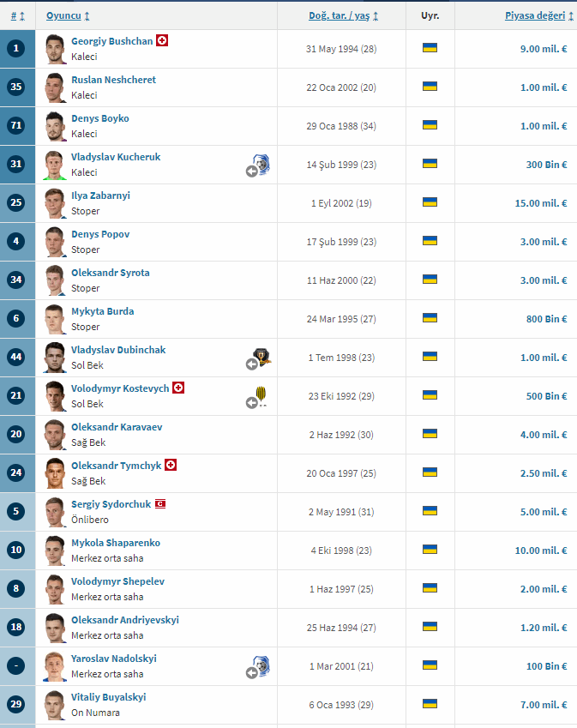Click the loan club crest in Volodymyr Kostevych's row
This screenshot has width=577, height=728.
(261, 396)
